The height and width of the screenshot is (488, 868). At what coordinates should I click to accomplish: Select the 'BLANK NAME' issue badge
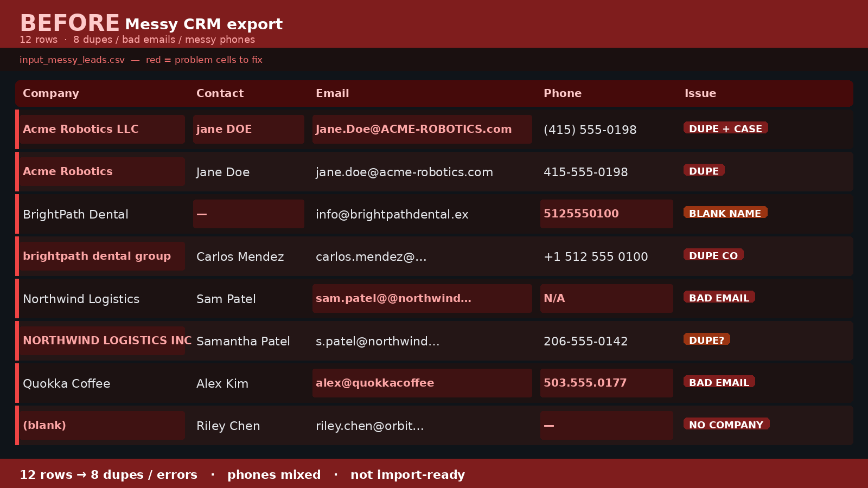725,213
